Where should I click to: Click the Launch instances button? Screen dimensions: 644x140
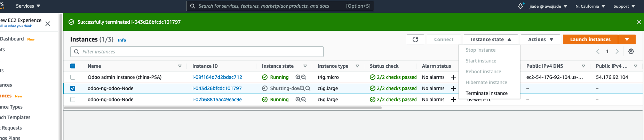tap(590, 39)
